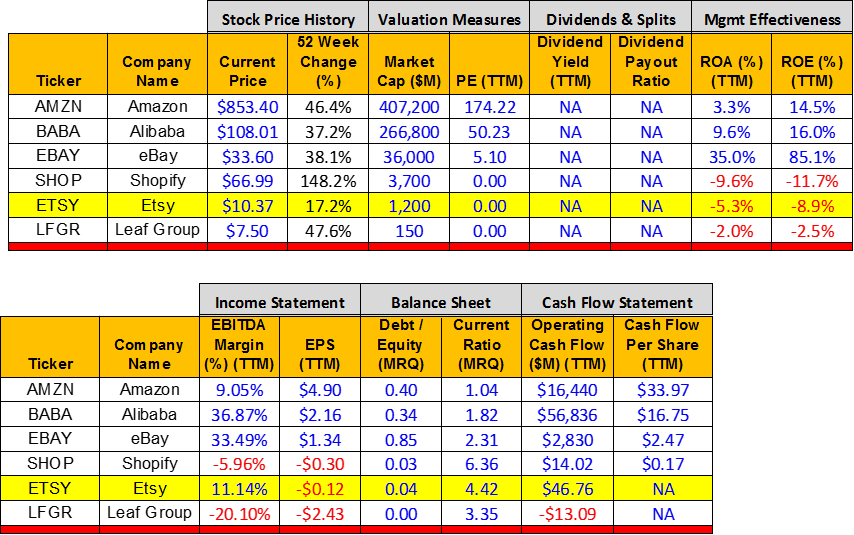The image size is (854, 535).
Task: Click the LFGR ticker in the bottom table
Action: [x=50, y=513]
